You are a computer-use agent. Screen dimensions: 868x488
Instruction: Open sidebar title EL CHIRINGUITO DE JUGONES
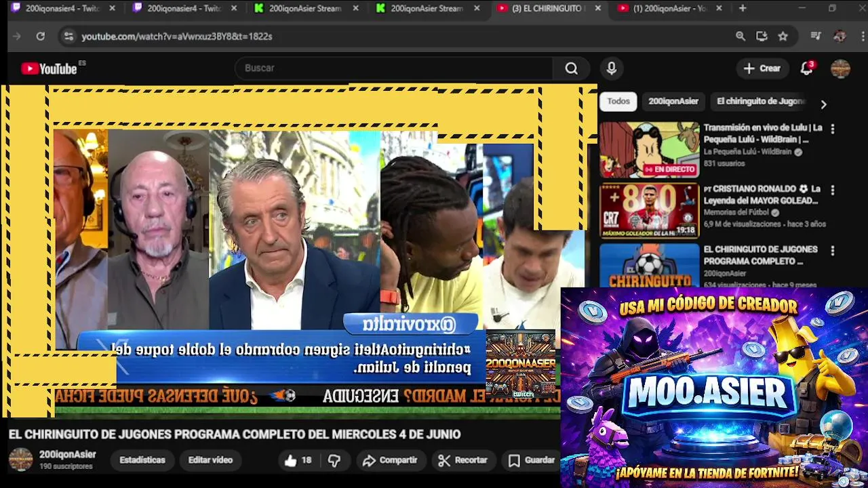coord(761,255)
